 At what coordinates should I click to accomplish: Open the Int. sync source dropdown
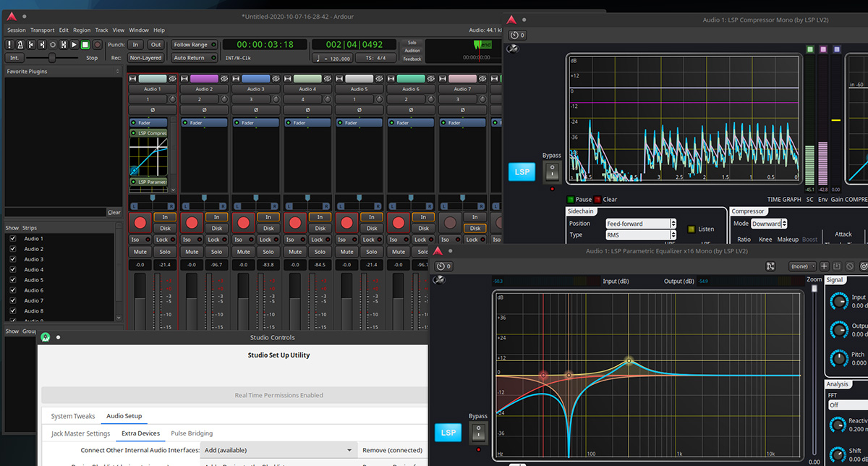pos(14,58)
